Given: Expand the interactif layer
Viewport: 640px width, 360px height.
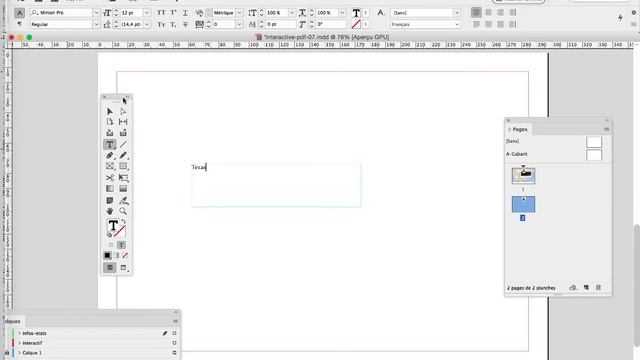Looking at the screenshot, I should (19, 343).
